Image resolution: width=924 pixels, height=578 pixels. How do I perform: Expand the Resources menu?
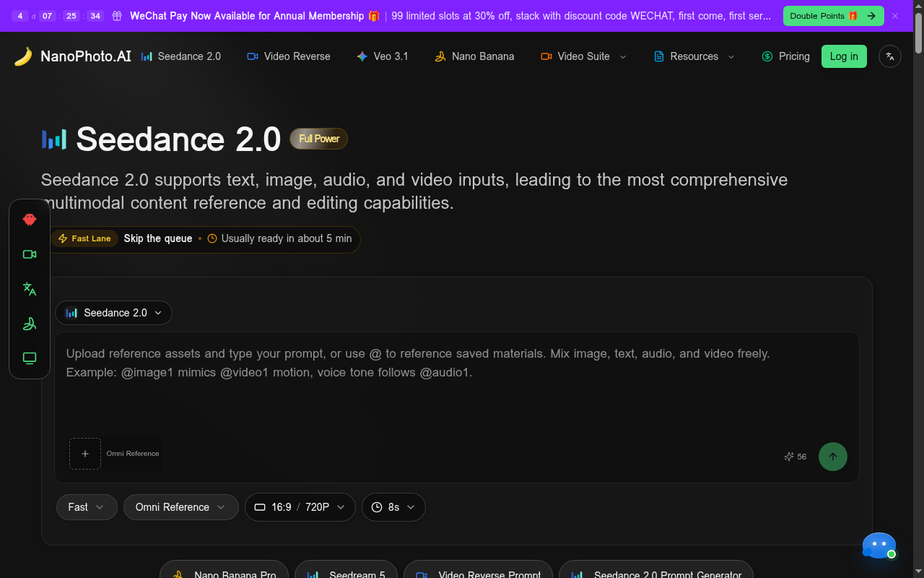694,56
